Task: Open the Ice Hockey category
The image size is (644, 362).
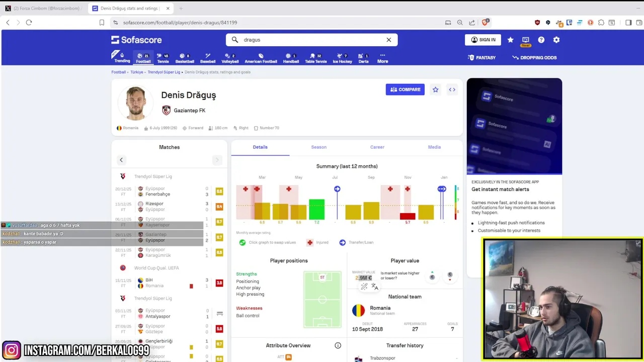Action: pyautogui.click(x=342, y=58)
